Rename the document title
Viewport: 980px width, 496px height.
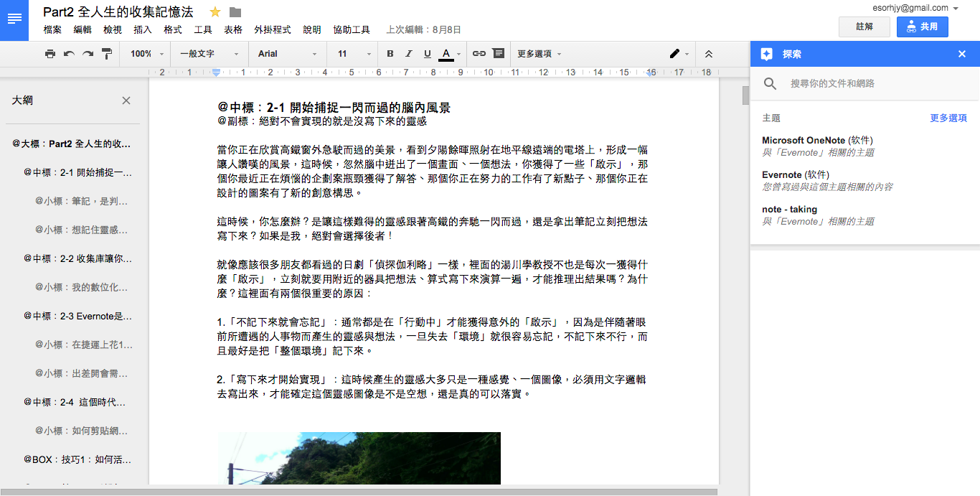[118, 12]
